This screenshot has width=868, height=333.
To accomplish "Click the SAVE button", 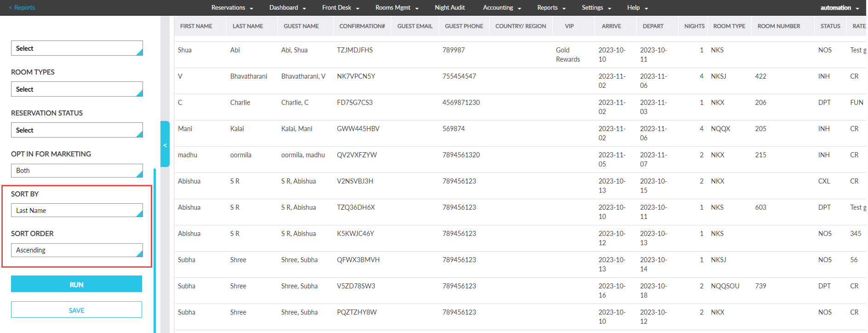I will pos(76,310).
